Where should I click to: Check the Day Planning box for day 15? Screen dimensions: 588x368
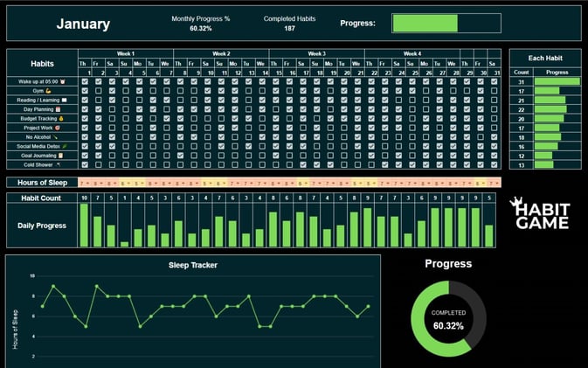[276, 109]
